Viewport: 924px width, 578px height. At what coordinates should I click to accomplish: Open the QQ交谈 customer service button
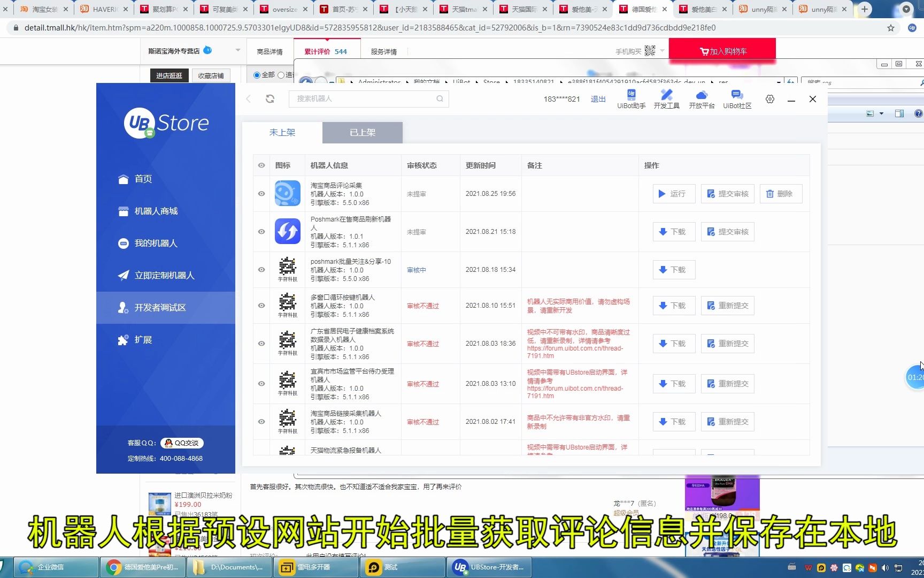[x=182, y=443]
